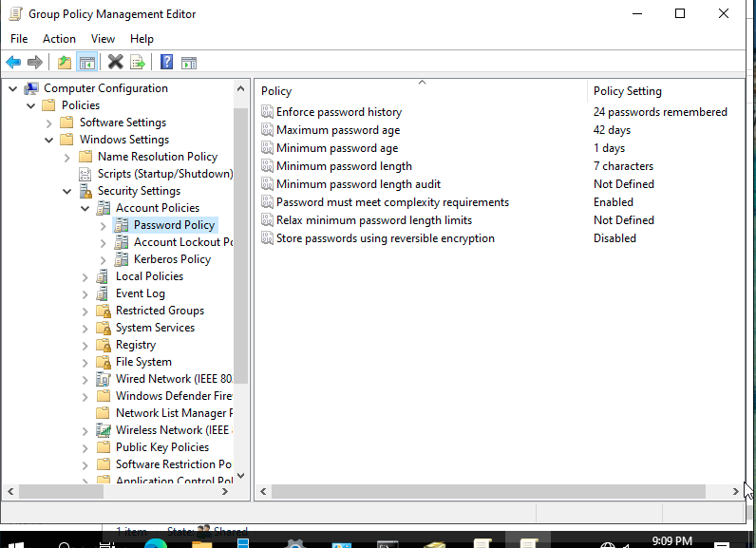Select Windows Defender Firewall tree node
Viewport: 756px width, 548px height.
pos(174,396)
